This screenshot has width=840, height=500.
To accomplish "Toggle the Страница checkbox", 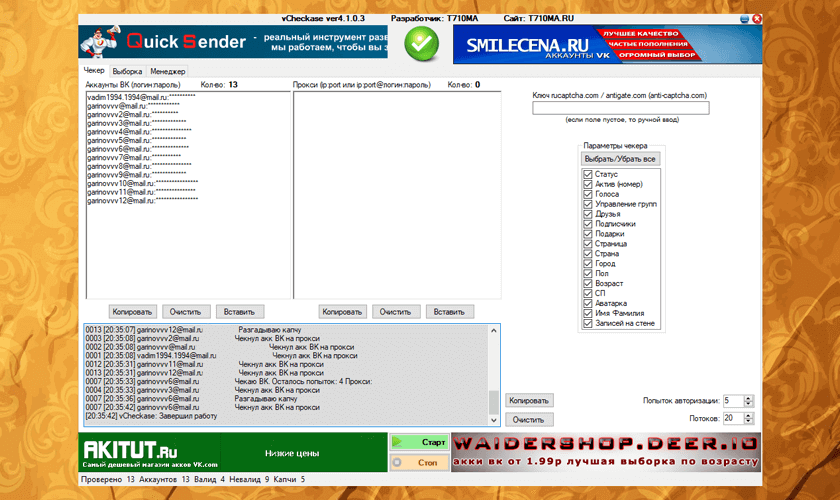I will pos(588,243).
